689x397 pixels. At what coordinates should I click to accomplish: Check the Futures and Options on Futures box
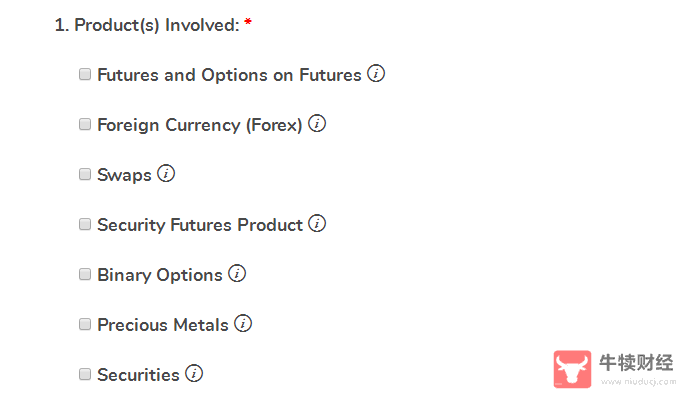point(85,74)
